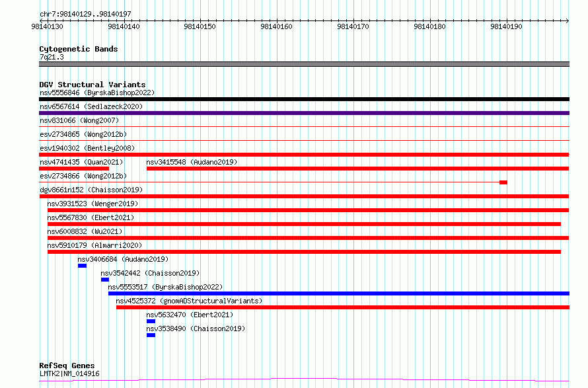Open nsv3931523 (Wenger2019) variant label
The height and width of the screenshot is (388, 588).
[92, 204]
